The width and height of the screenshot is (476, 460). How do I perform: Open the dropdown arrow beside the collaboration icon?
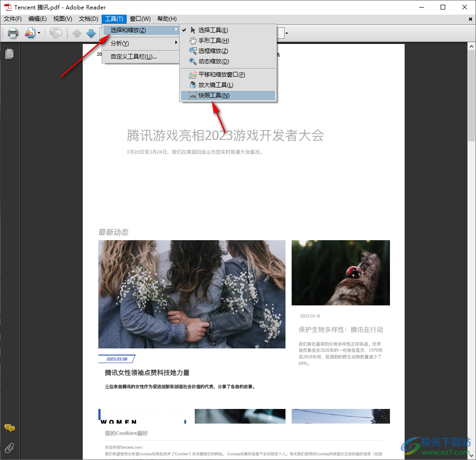click(39, 33)
